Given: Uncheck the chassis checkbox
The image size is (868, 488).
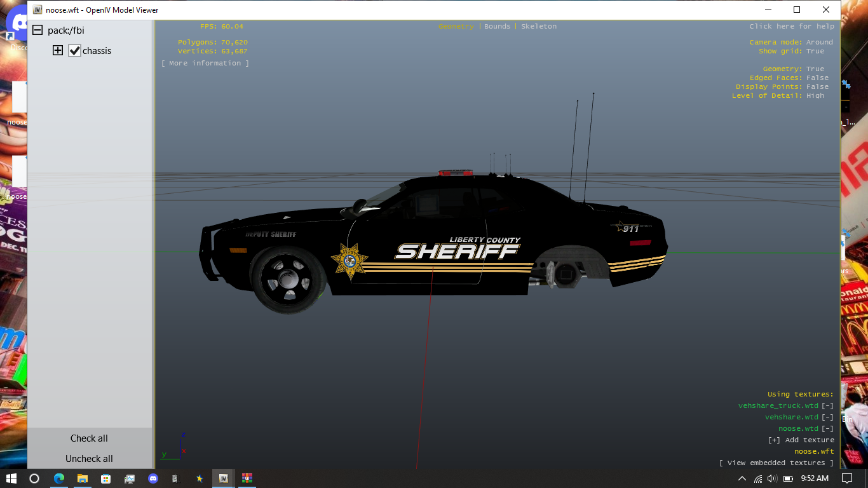Looking at the screenshot, I should [74, 51].
